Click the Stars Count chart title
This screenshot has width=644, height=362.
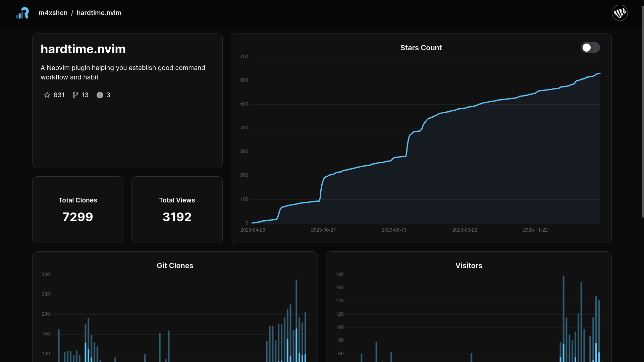click(421, 48)
